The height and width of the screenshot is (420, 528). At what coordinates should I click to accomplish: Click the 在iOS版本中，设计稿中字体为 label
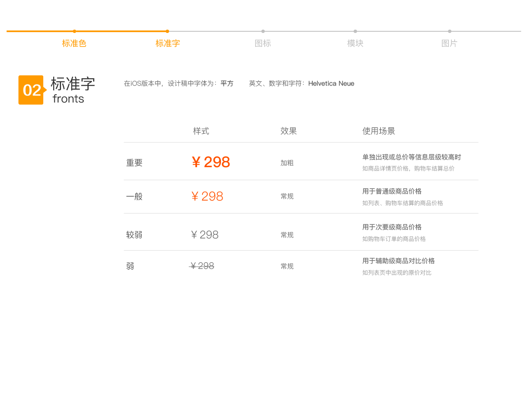[x=171, y=83]
